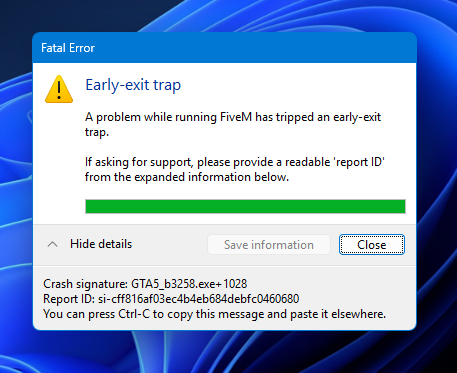Click the Save information button
Screen dimensions: 457x373
269,245
